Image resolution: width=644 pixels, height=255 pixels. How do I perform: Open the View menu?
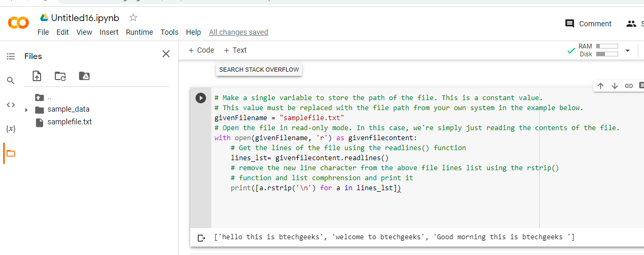[84, 32]
